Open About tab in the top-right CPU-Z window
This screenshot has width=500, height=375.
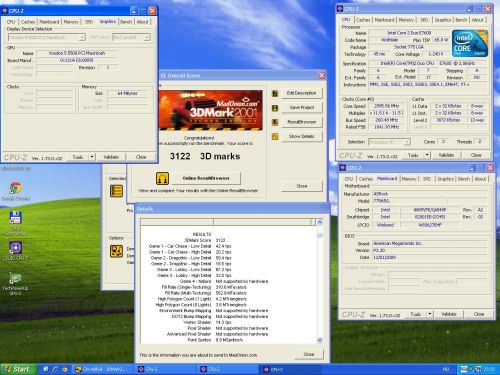click(x=477, y=20)
